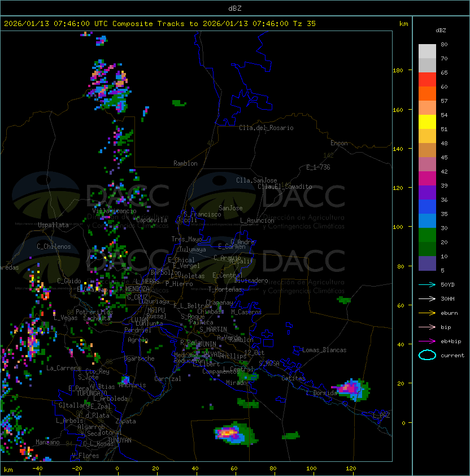Select the Carrizal label
This screenshot has width=470, height=476.
coord(167,379)
